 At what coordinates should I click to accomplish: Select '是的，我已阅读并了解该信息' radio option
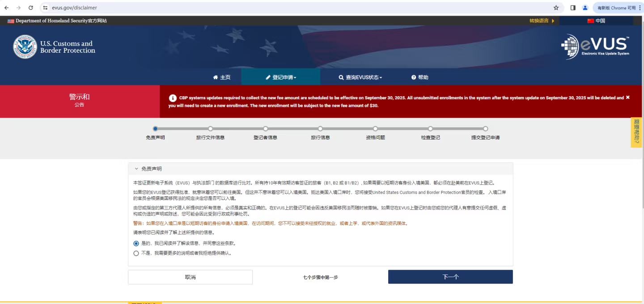point(136,244)
